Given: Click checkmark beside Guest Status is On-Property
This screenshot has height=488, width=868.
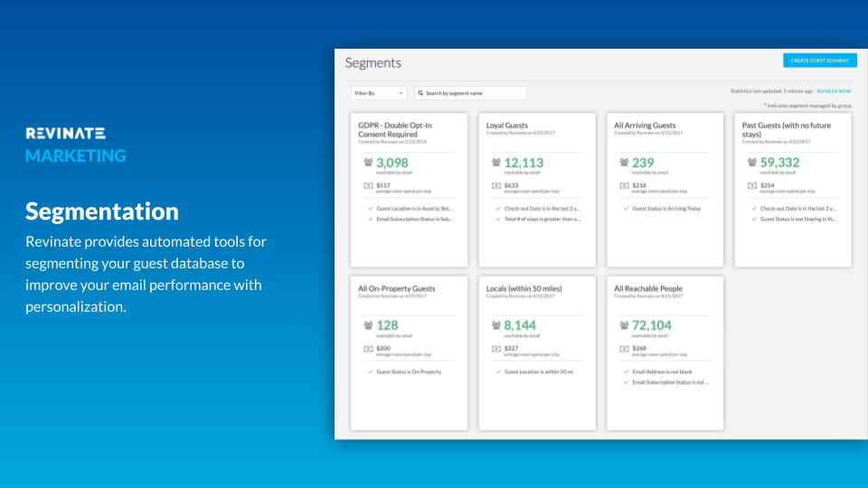Looking at the screenshot, I should (370, 371).
